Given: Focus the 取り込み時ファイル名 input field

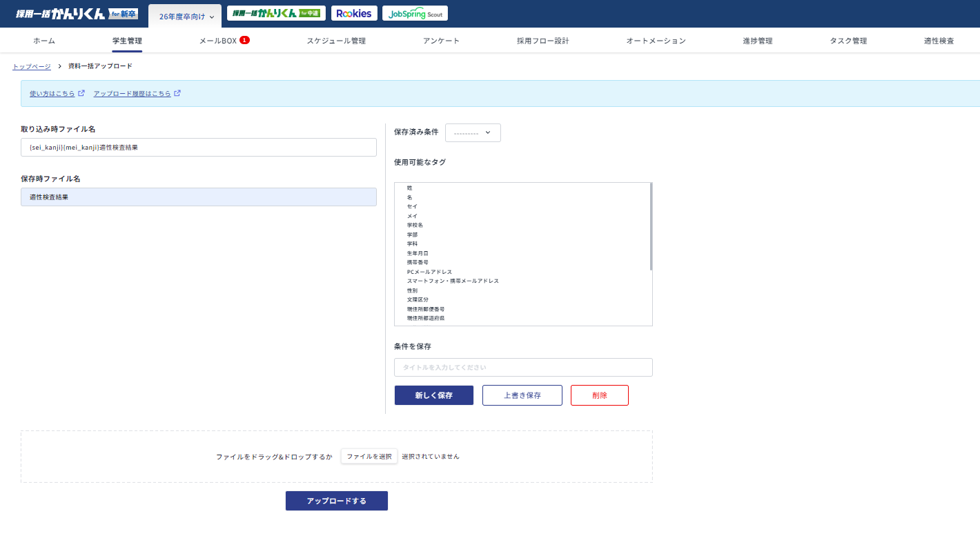Looking at the screenshot, I should click(199, 147).
